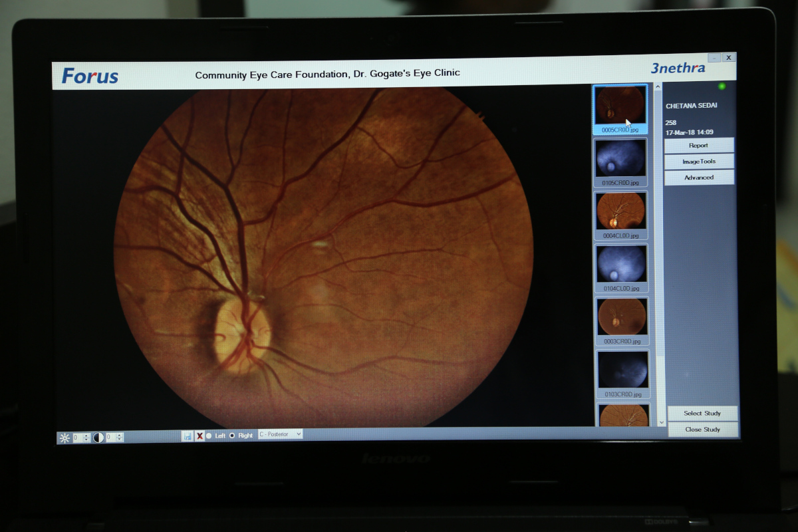The height and width of the screenshot is (532, 798).
Task: Open the C - Posterior dropdown
Action: [x=280, y=434]
